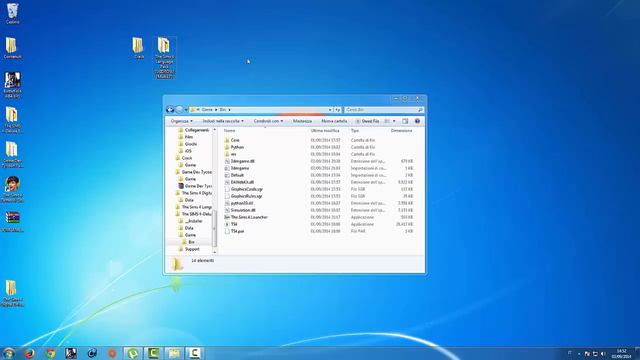Open Firefox from the taskbar
The height and width of the screenshot is (360, 640).
pyautogui.click(x=29, y=353)
